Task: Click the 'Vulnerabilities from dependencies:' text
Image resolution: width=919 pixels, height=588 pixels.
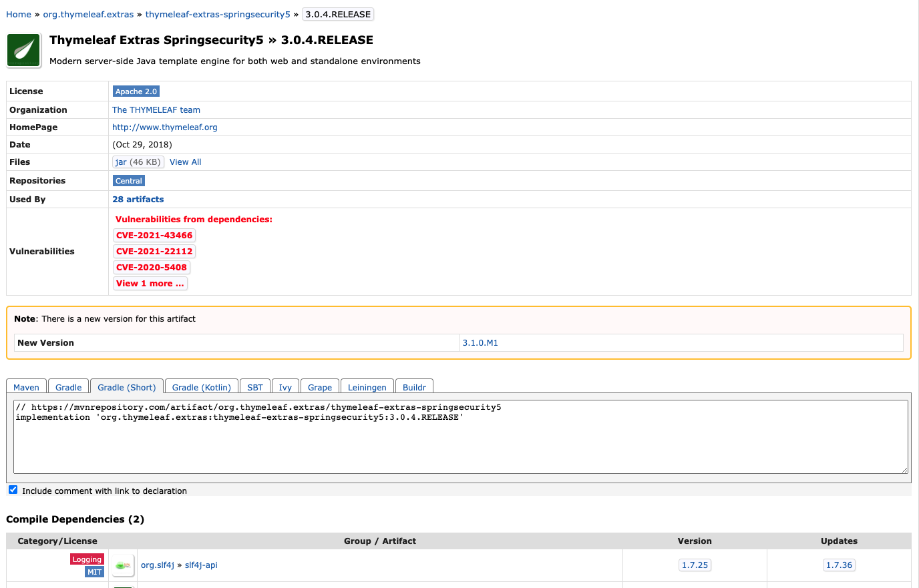Action: tap(194, 220)
